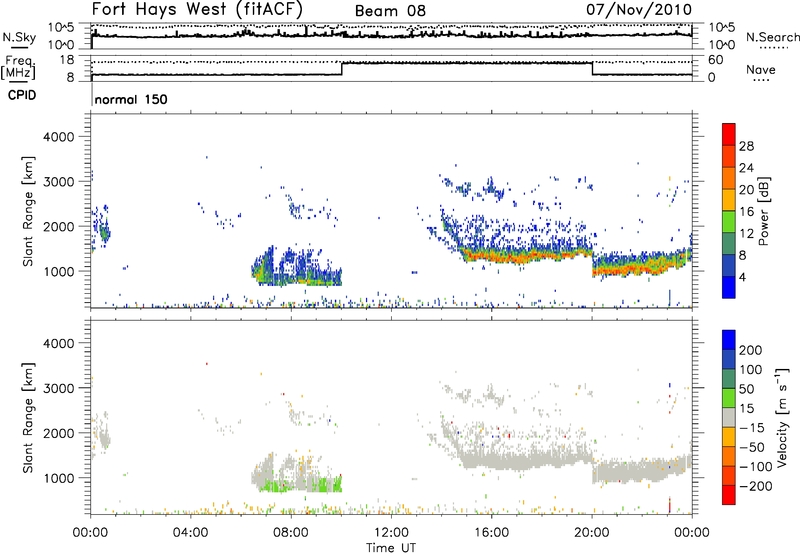Click the 'Velocity [m s-1]' colorbar label
Image resolution: width=800 pixels, height=554 pixels.
(783, 417)
